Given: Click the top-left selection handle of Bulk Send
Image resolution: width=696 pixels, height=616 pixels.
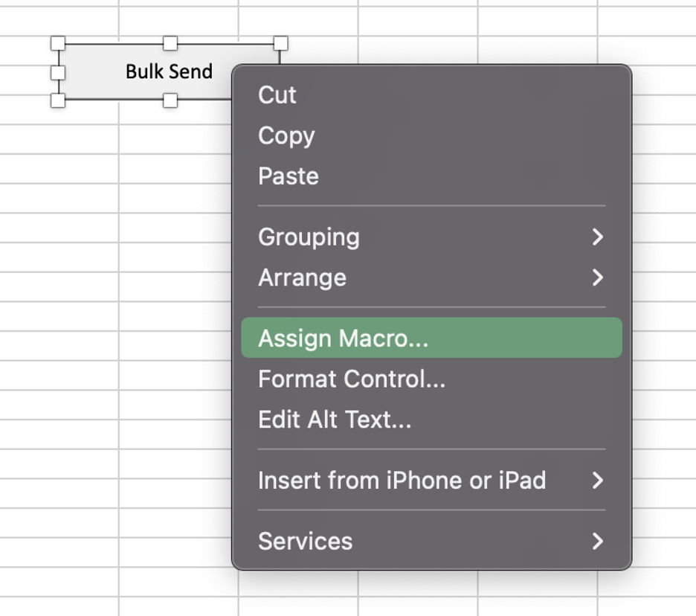Looking at the screenshot, I should (x=58, y=44).
